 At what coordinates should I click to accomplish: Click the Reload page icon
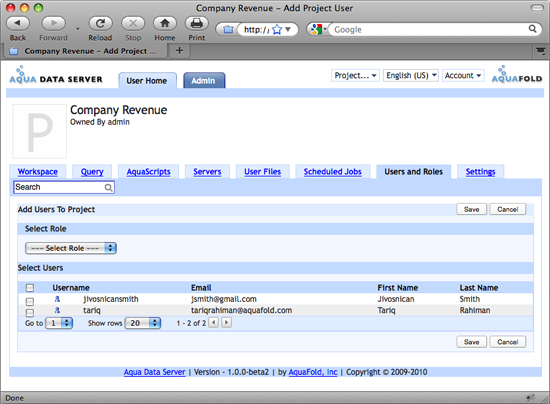[100, 23]
